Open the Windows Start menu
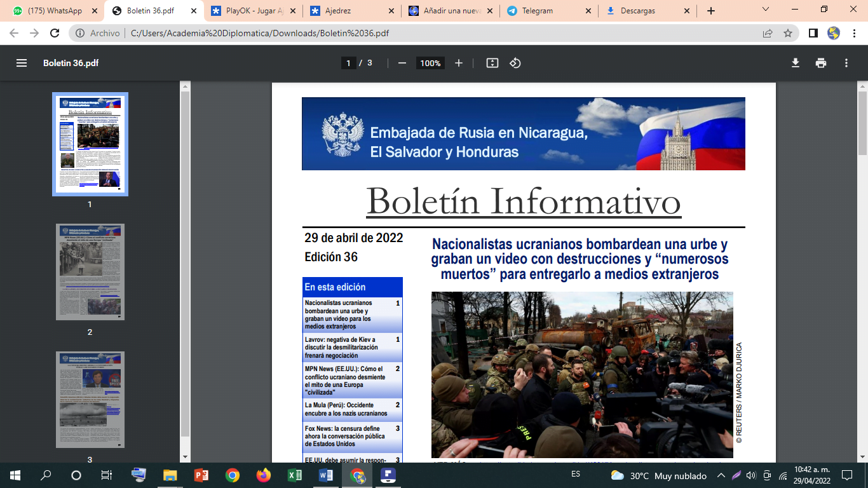This screenshot has height=488, width=868. pyautogui.click(x=15, y=475)
